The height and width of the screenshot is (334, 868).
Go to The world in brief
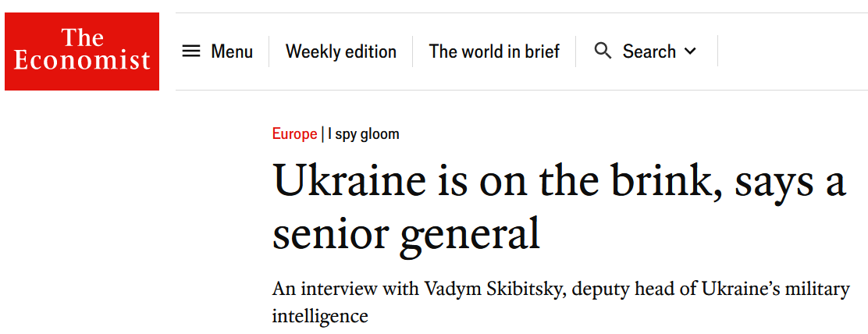coord(494,52)
